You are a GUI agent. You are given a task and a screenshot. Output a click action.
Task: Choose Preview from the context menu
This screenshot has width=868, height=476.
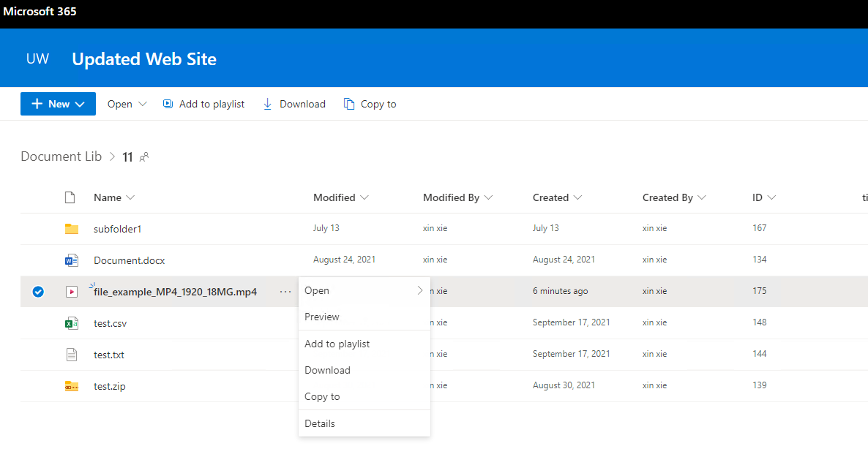coord(322,317)
